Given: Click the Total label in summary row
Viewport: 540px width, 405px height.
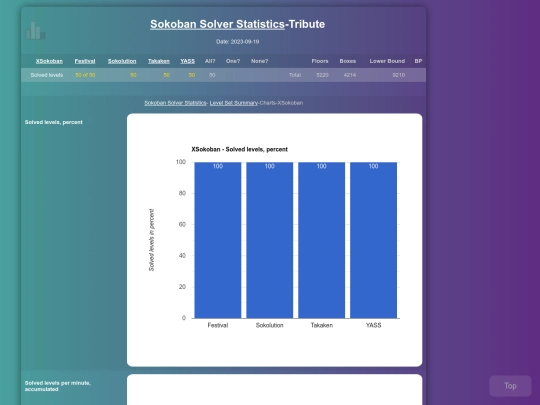Looking at the screenshot, I should 295,75.
